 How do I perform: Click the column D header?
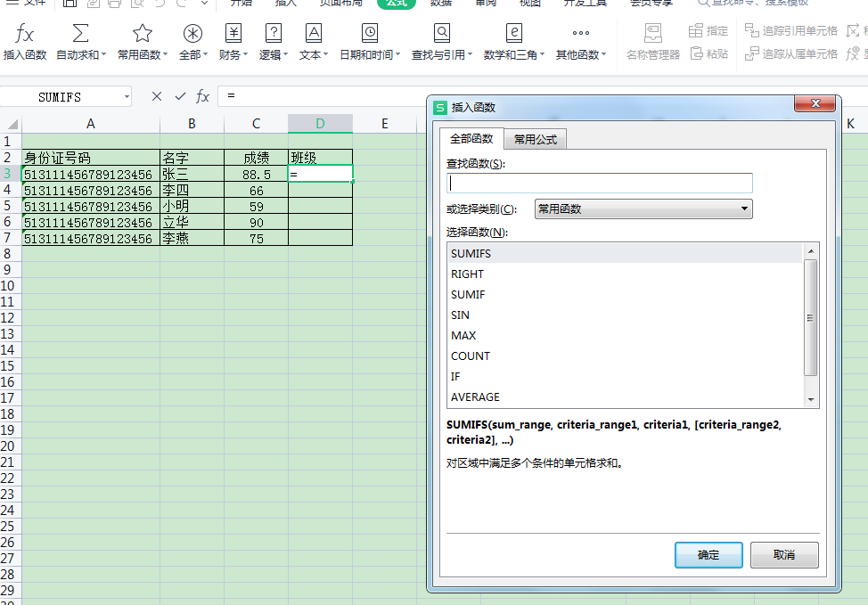tap(320, 124)
